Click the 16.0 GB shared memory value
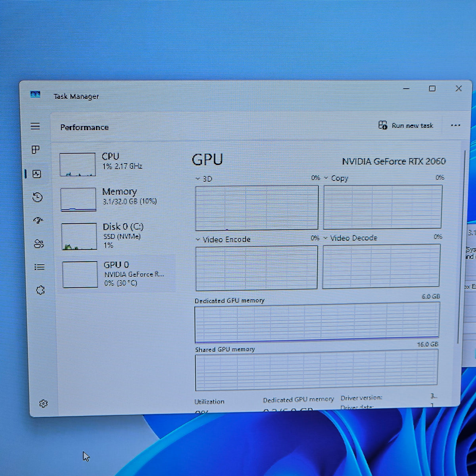Image resolution: width=476 pixels, height=476 pixels. click(428, 344)
